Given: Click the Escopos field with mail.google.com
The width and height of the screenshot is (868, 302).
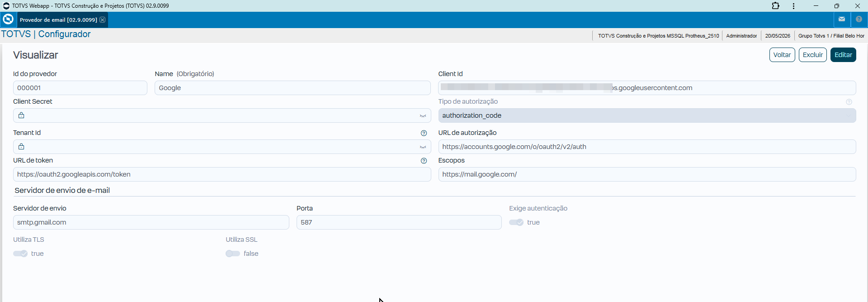Looking at the screenshot, I should point(647,174).
